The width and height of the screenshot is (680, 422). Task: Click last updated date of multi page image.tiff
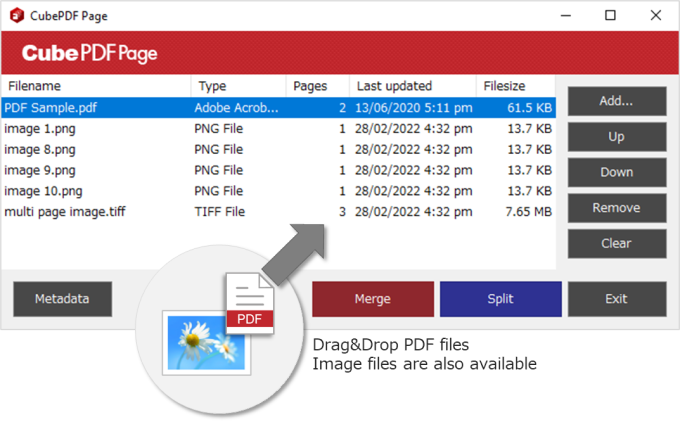coord(414,212)
